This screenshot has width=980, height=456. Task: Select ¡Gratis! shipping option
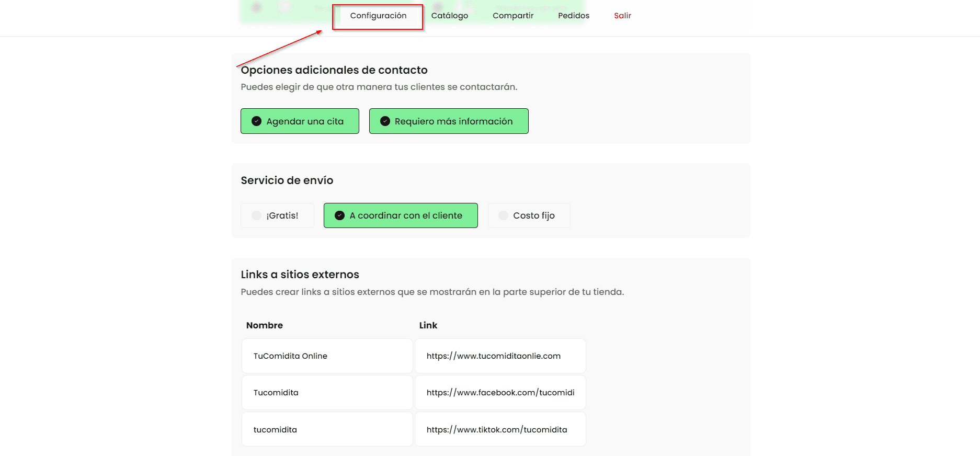click(x=277, y=215)
